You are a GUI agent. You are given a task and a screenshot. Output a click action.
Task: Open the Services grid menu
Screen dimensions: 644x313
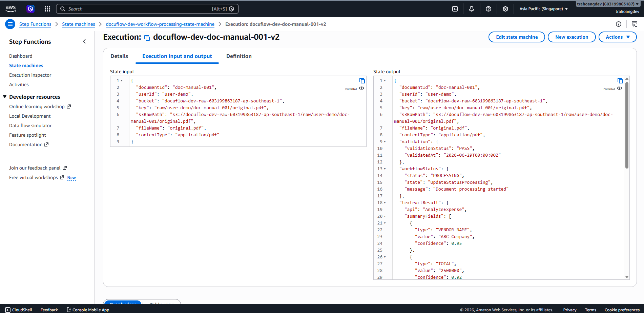(x=47, y=9)
